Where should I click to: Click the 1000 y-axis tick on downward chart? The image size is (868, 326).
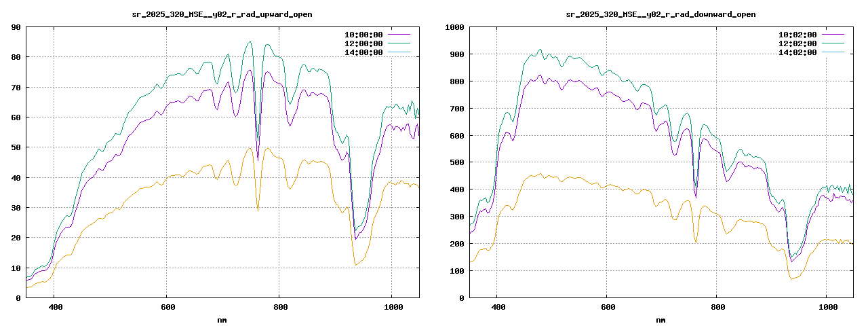click(454, 27)
